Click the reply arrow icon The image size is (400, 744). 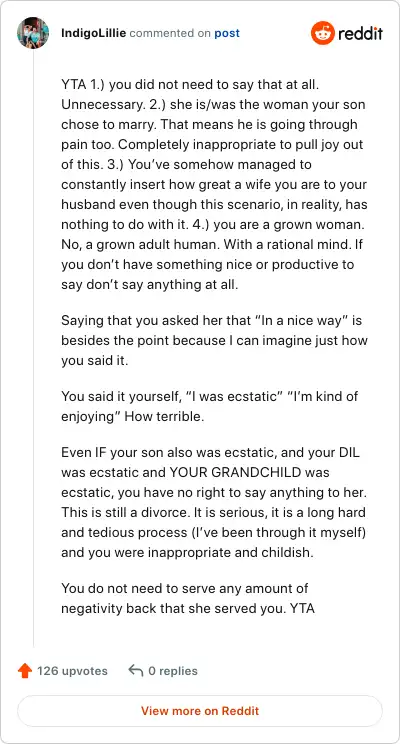136,671
